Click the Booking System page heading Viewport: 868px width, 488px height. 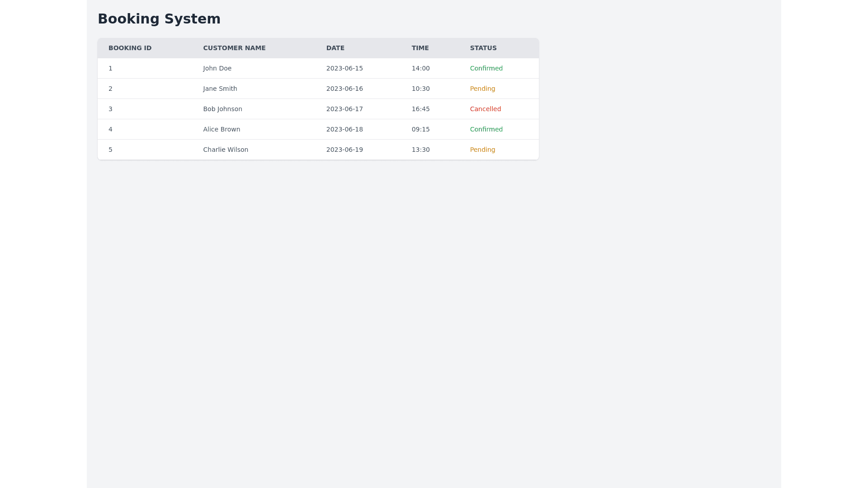click(159, 19)
